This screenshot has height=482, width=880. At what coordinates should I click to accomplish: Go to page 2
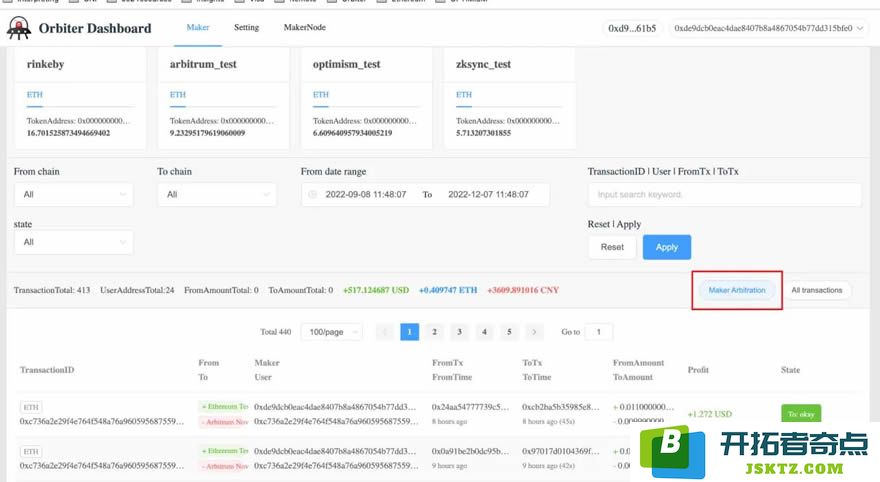[434, 332]
